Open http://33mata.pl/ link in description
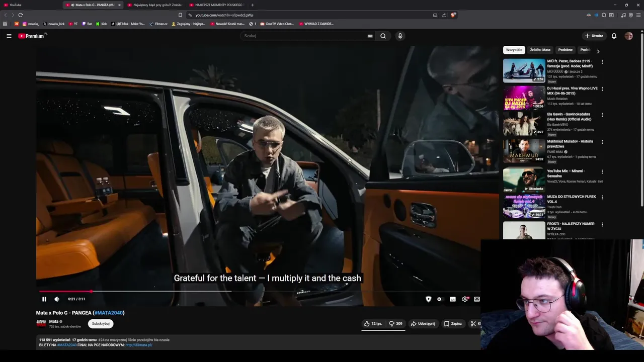Image resolution: width=644 pixels, height=362 pixels. click(139, 345)
